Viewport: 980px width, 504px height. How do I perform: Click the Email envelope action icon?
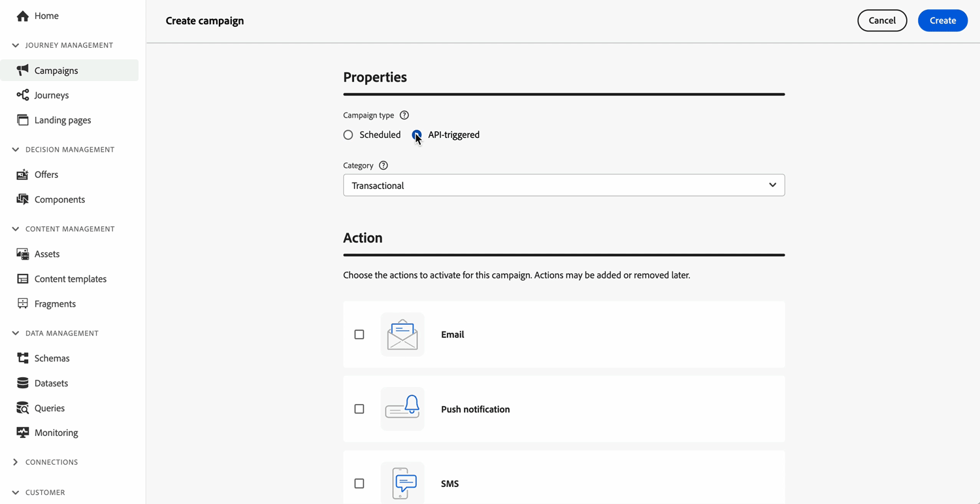[402, 335]
